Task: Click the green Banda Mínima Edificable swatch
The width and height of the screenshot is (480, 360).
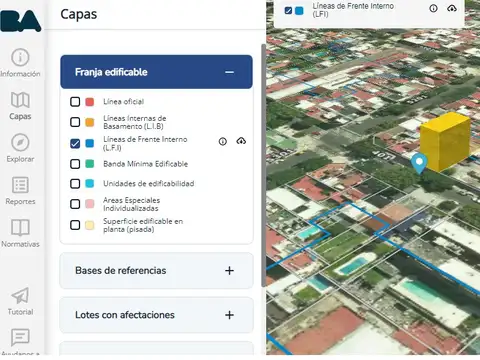Action: (x=90, y=164)
